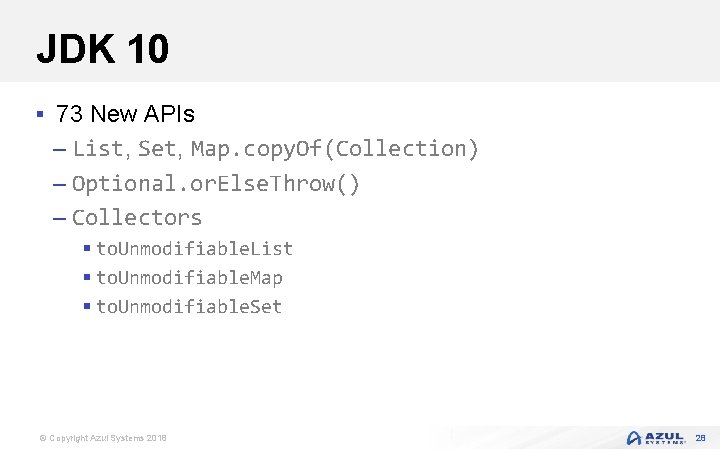The height and width of the screenshot is (450, 720).
Task: Select the JDK 10 slide title
Action: click(102, 48)
